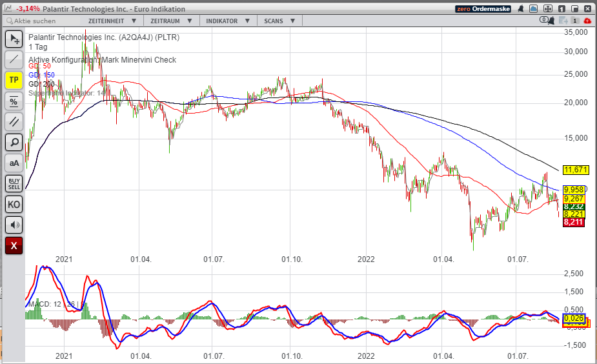Open the BUY SELL trading tool
Screen dimensions: 597x364
tap(14, 183)
